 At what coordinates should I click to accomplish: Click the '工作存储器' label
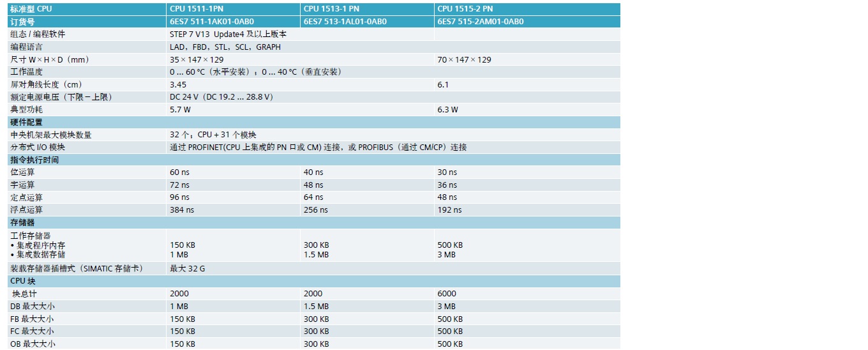point(31,236)
